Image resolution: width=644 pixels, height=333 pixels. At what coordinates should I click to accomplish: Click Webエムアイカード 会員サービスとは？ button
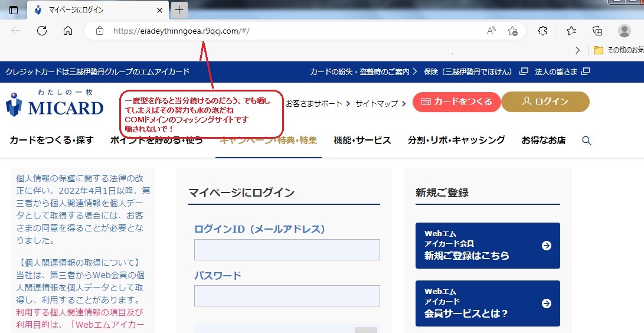488,303
